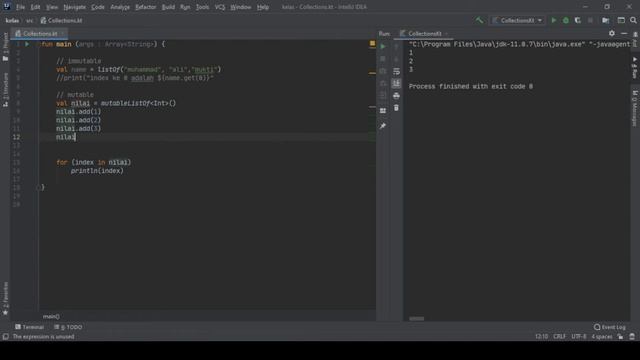Click the console horizontal scrollbar thumb
Viewport: 640px width, 360px height.
416,319
